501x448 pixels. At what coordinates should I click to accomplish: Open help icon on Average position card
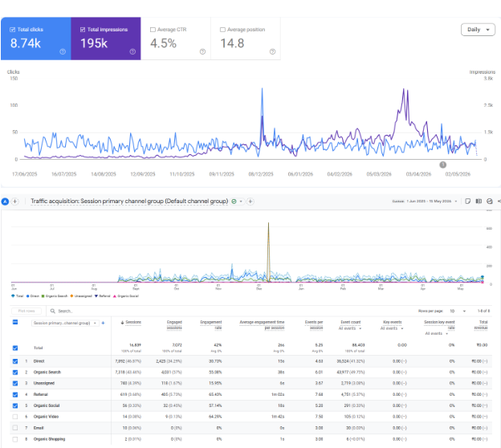click(272, 51)
